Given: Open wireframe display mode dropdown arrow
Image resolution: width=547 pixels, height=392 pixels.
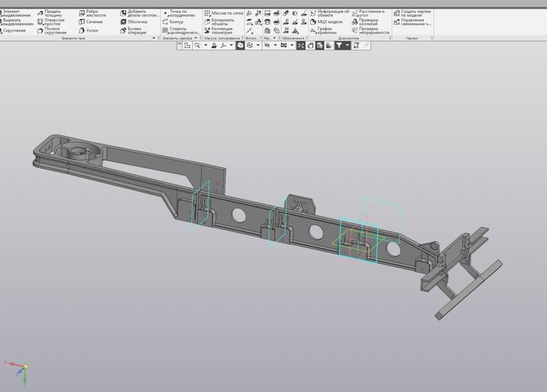Looking at the screenshot, I should click(258, 46).
